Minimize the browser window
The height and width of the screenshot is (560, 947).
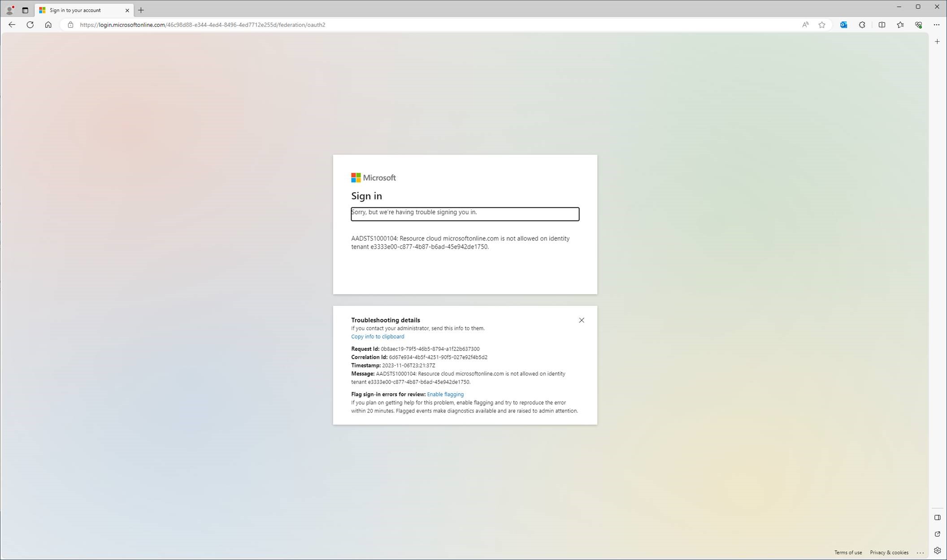[x=899, y=7]
